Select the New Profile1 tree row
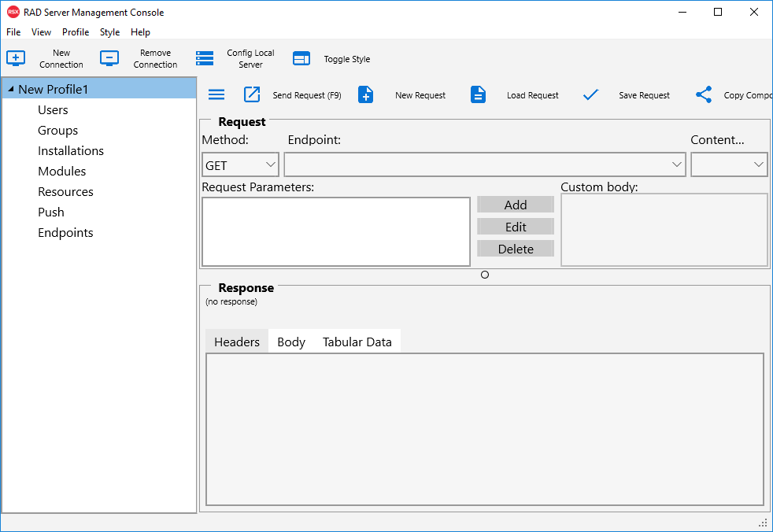 click(x=99, y=89)
